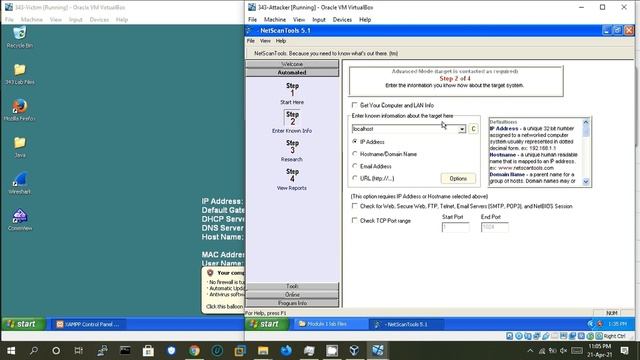
Task: Open the Tools panel tab
Action: 292,286
